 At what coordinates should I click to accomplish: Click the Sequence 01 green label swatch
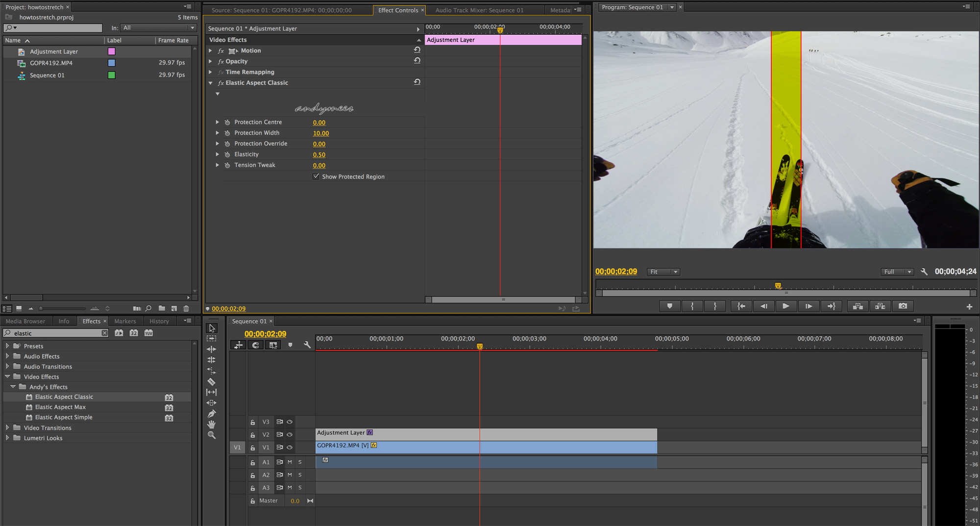click(x=112, y=75)
